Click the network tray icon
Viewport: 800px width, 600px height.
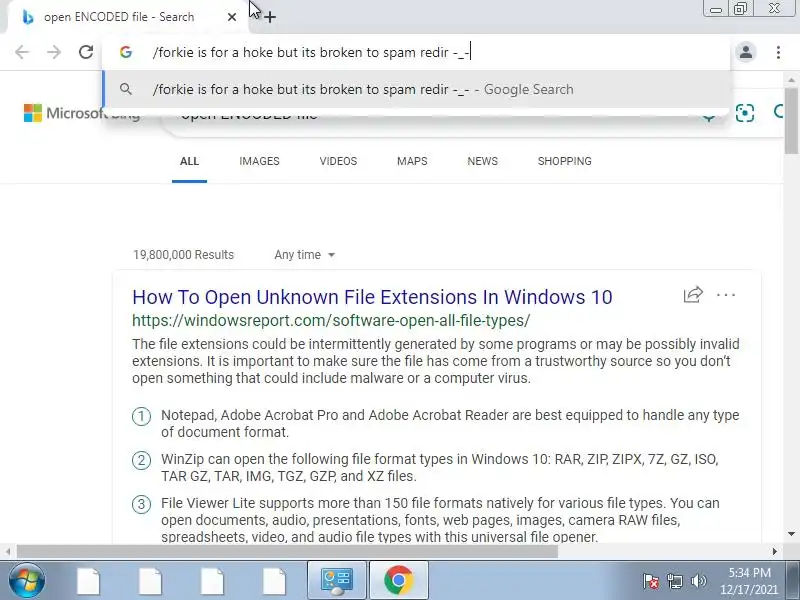[674, 581]
